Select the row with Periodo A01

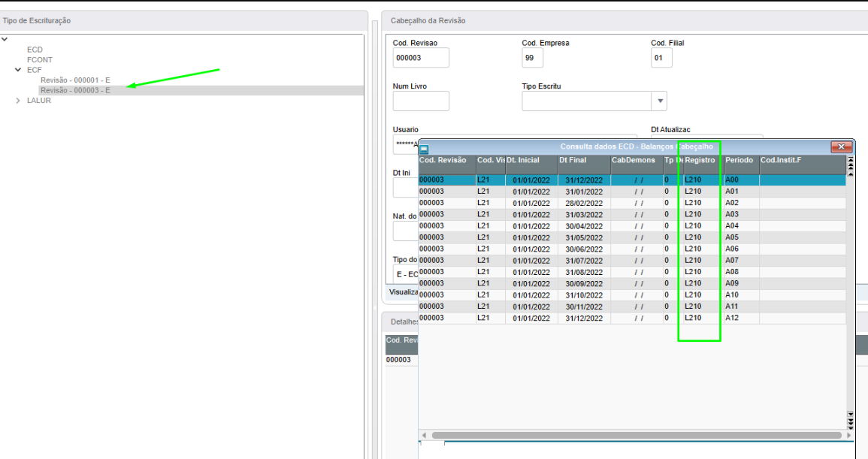coord(631,192)
